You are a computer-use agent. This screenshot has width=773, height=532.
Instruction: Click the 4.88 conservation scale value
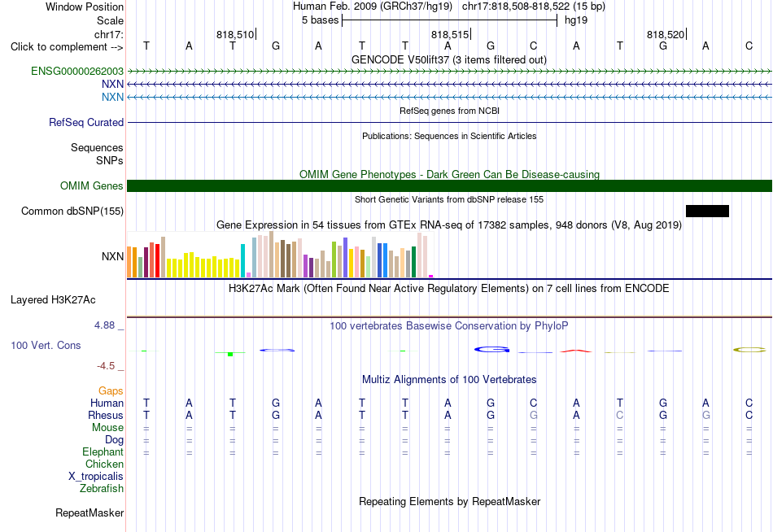(x=104, y=325)
